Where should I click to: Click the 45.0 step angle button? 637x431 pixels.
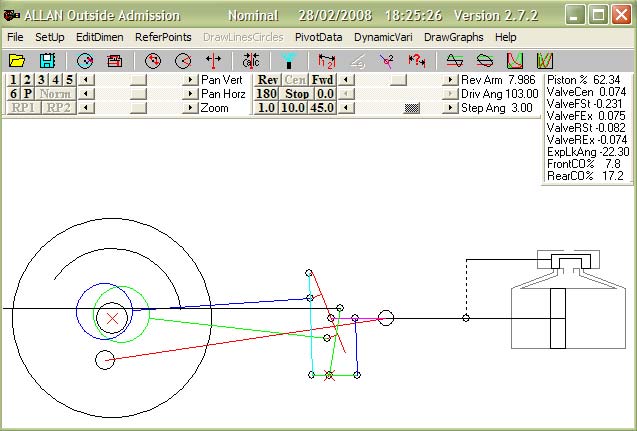point(323,107)
